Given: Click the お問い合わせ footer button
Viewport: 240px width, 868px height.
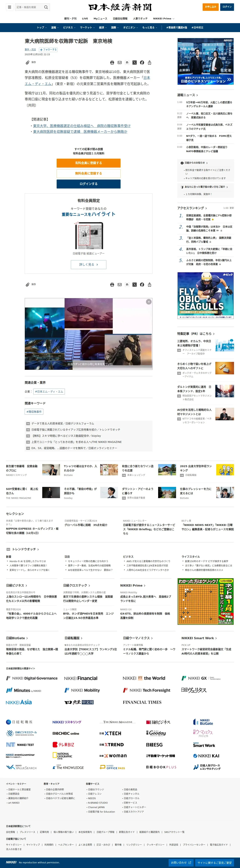Looking at the screenshot, I should click(x=181, y=863).
